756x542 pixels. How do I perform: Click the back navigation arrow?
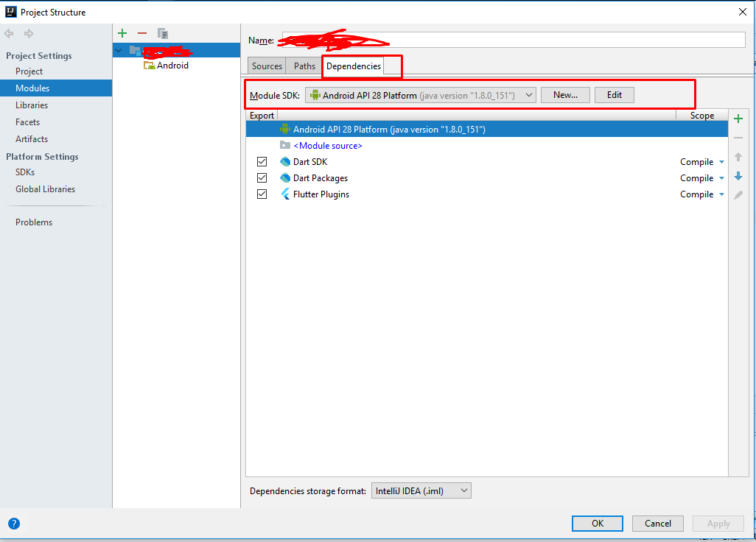click(x=10, y=33)
